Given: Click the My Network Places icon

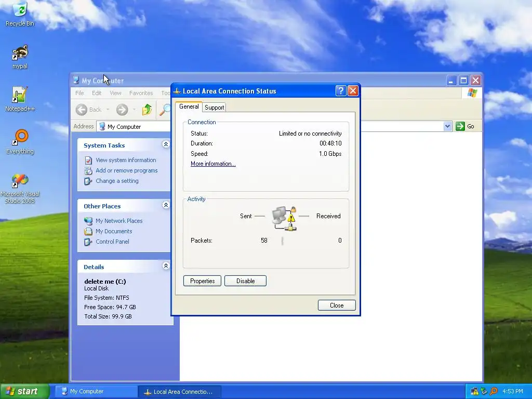Looking at the screenshot, I should coord(88,221).
